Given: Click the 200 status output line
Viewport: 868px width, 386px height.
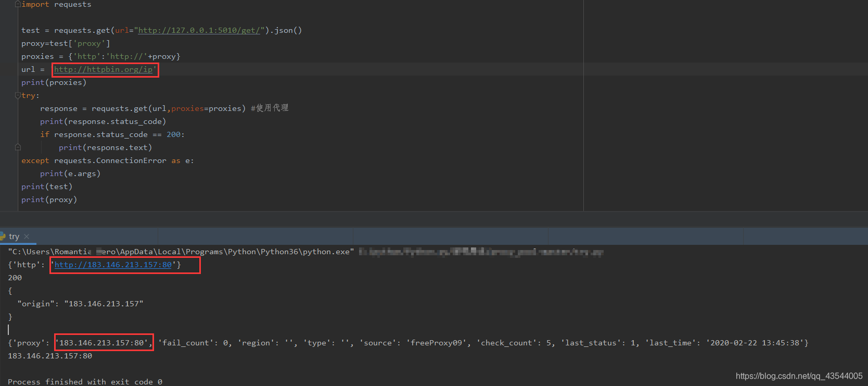Looking at the screenshot, I should click(x=15, y=278).
